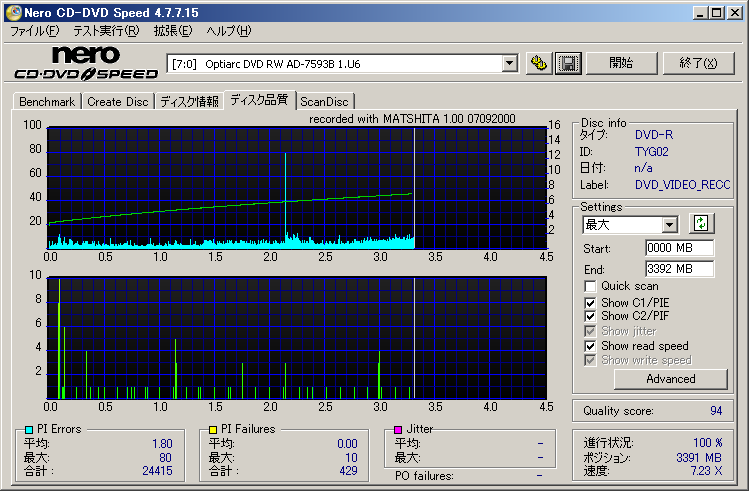This screenshot has height=491, width=749.
Task: Click the DVD_VIDEO_RECC label text
Action: tap(683, 185)
